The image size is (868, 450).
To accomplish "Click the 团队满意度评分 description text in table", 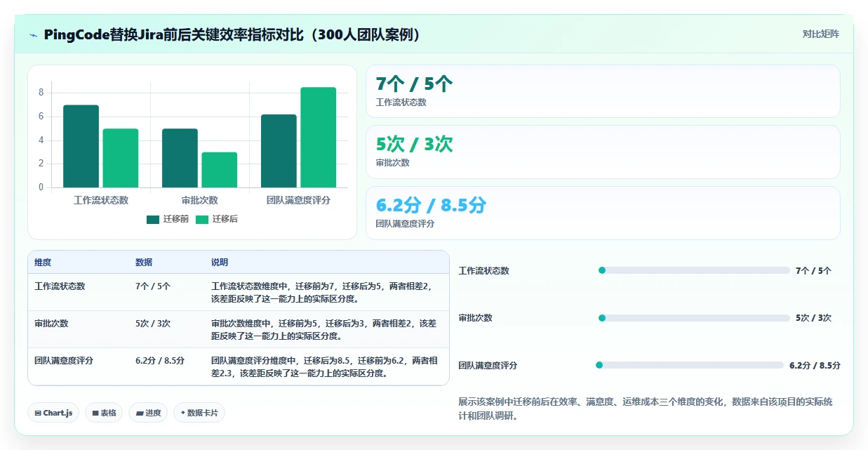I will 324,366.
